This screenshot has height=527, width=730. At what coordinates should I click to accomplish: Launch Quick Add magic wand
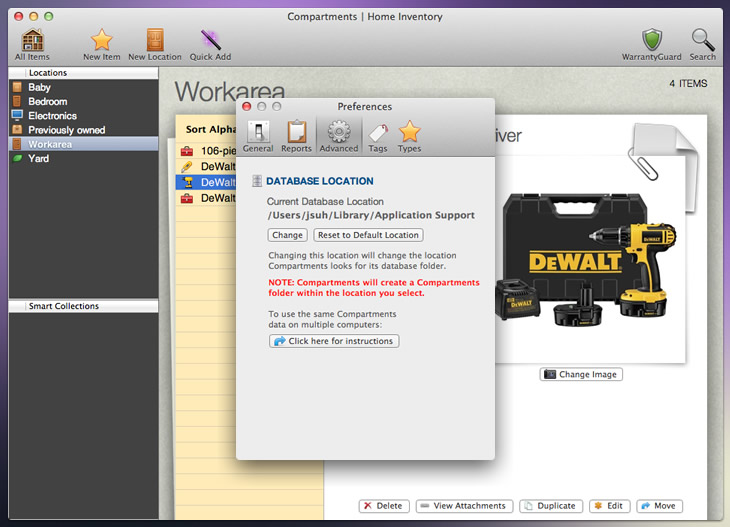210,45
